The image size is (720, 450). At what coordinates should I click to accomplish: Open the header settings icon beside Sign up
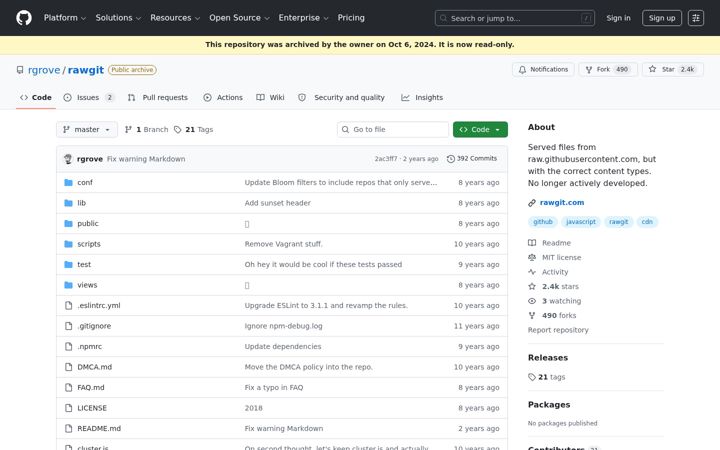click(696, 18)
